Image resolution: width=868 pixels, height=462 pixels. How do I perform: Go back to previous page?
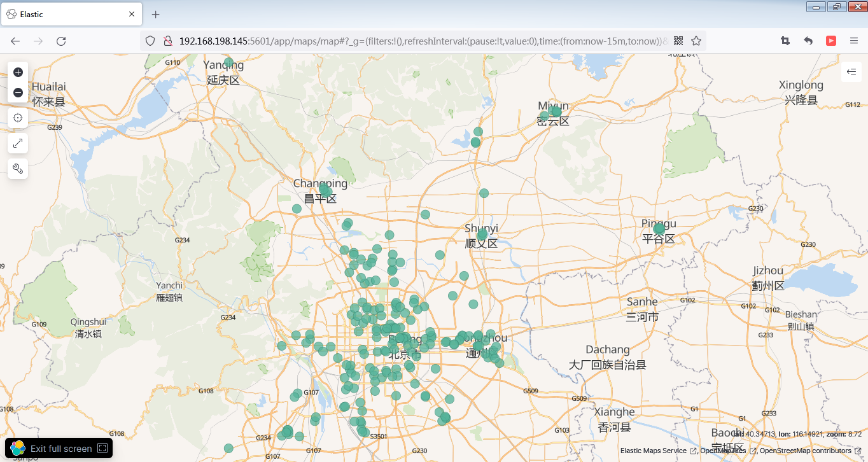pos(15,41)
